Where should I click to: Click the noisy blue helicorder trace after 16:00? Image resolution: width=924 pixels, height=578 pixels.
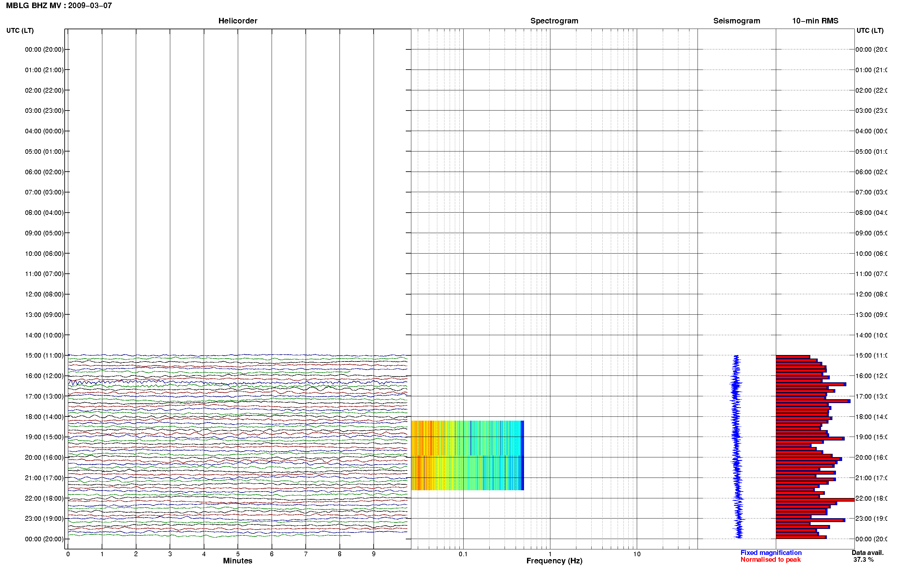237,382
